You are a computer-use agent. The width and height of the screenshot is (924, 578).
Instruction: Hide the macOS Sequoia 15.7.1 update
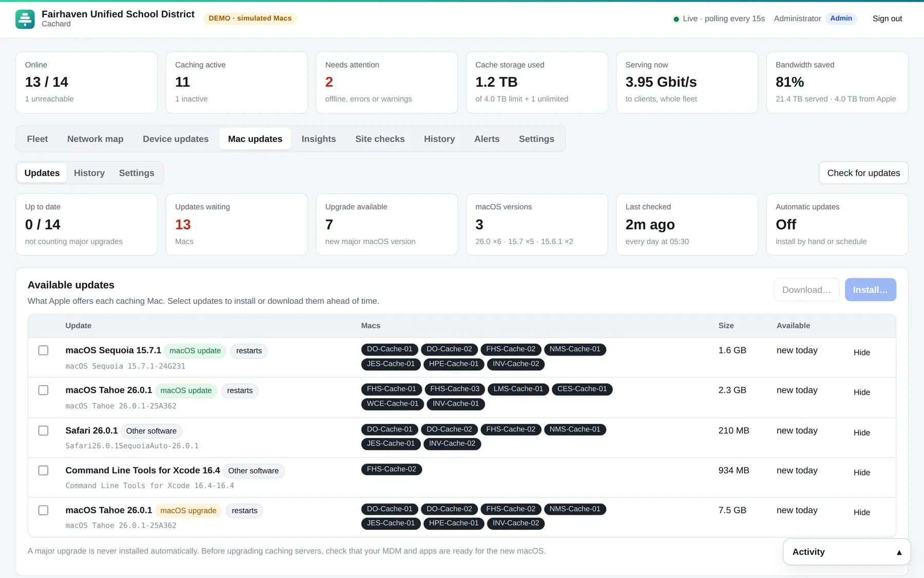861,352
